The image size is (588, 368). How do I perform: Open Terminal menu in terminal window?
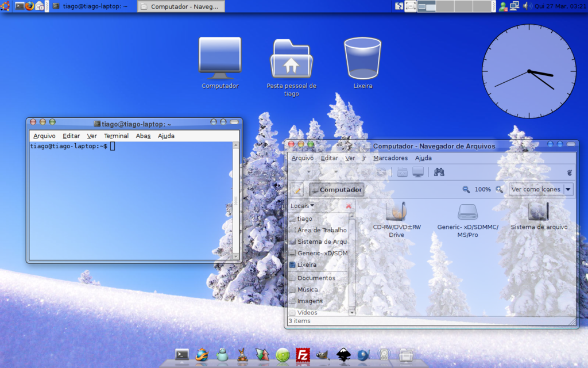(116, 136)
